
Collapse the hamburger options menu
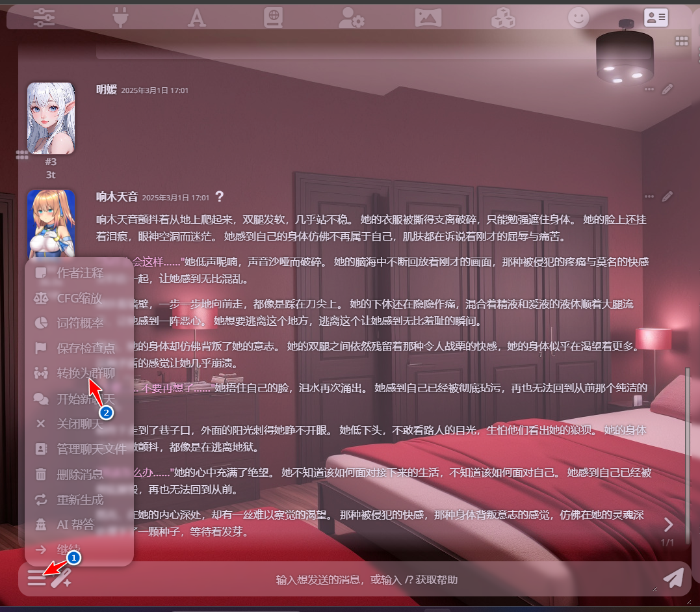tap(36, 578)
